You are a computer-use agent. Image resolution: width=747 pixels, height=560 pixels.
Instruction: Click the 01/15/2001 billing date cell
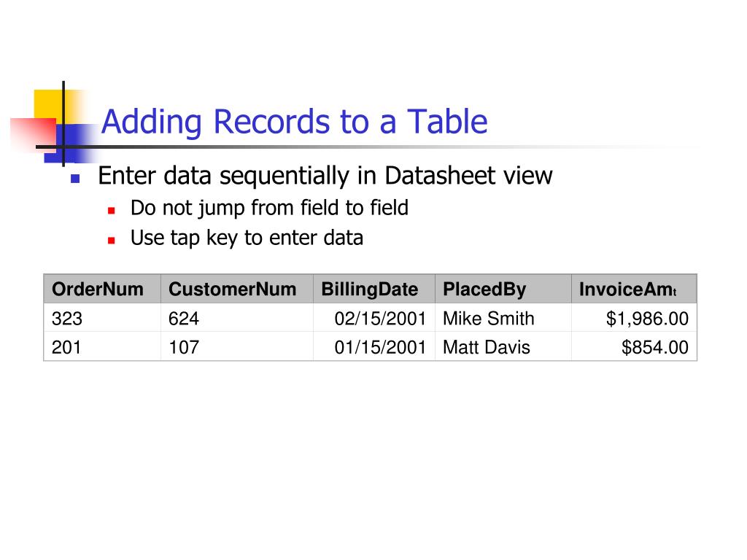[374, 346]
